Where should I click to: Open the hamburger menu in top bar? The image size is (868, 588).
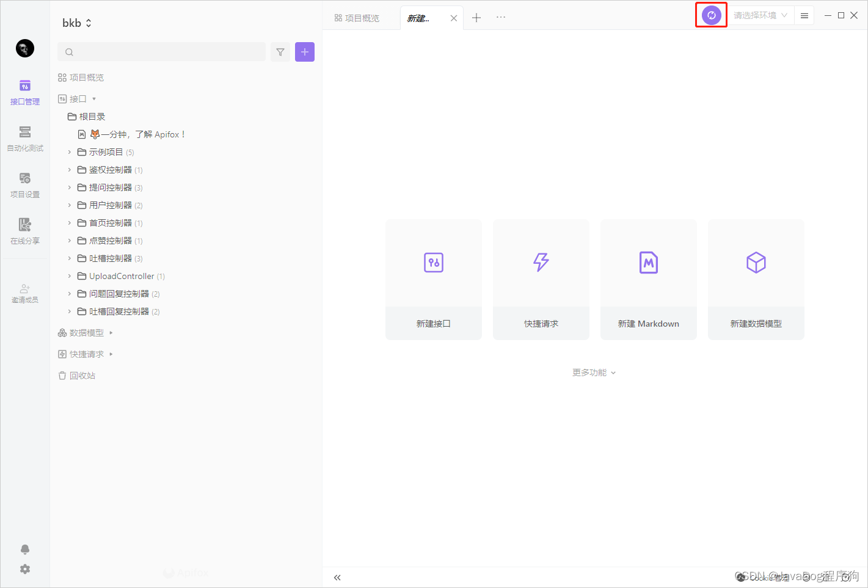click(804, 15)
